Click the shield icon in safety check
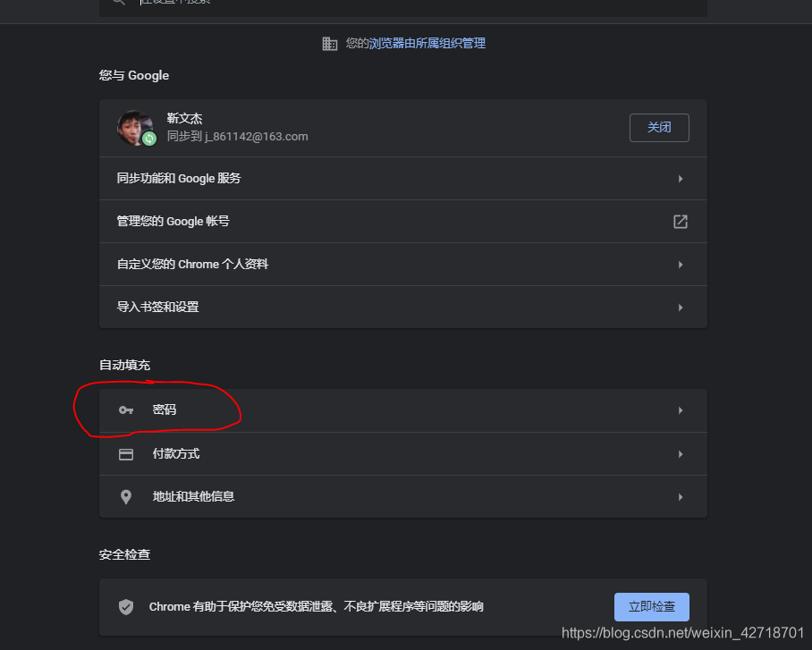 (126, 607)
